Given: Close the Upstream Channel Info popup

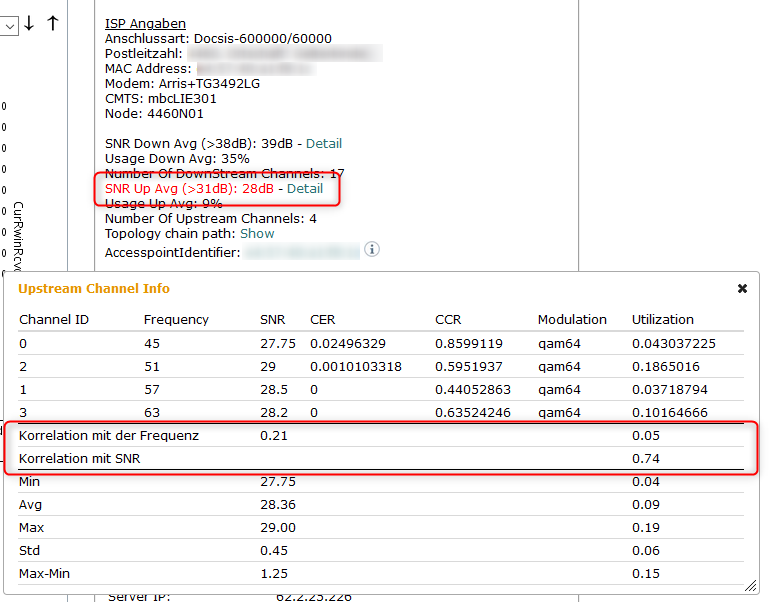Looking at the screenshot, I should pyautogui.click(x=742, y=288).
